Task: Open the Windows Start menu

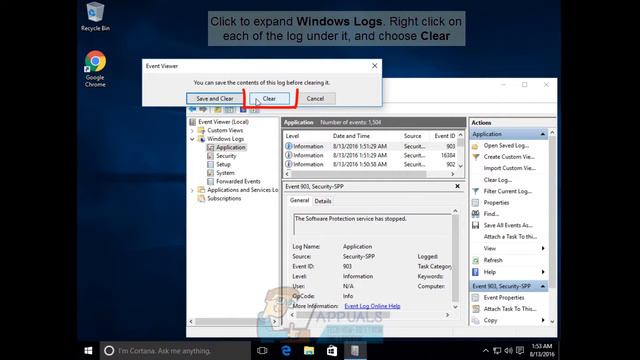Action: click(x=88, y=351)
